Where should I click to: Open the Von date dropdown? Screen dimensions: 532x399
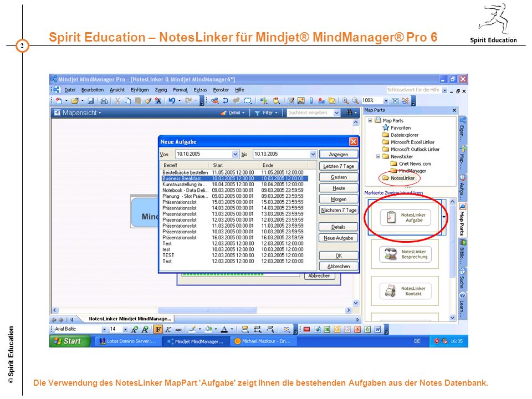coord(235,155)
